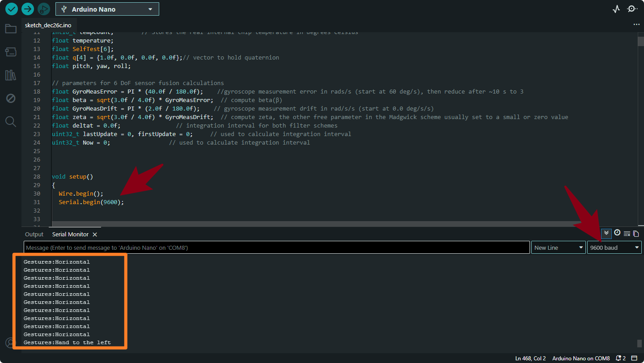Open the Library Manager sidebar icon
This screenshot has height=363, width=644.
pyautogui.click(x=11, y=75)
